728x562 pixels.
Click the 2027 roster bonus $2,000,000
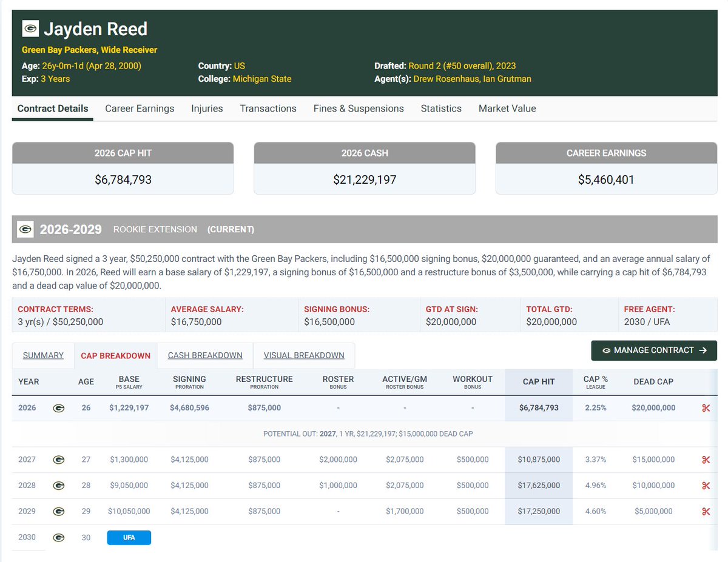click(x=338, y=460)
